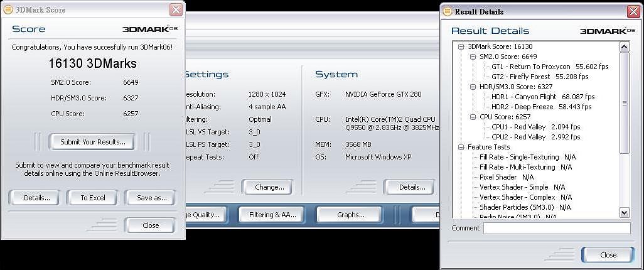The height and width of the screenshot is (270, 644).
Task: Collapse the 3DMark Score tree node
Action: [x=461, y=47]
